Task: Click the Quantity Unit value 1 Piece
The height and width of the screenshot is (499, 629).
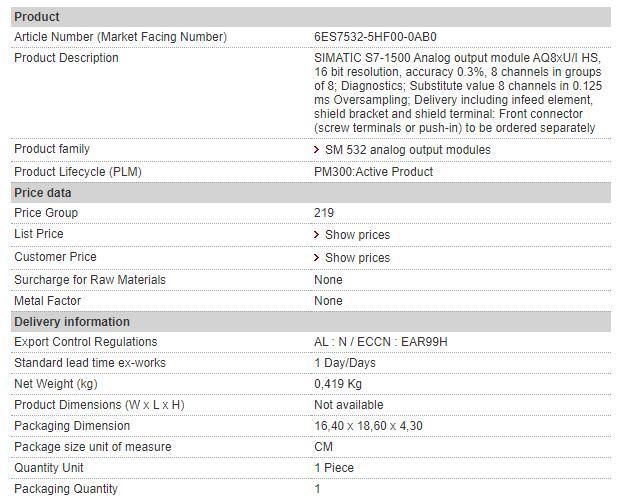Action: point(336,468)
